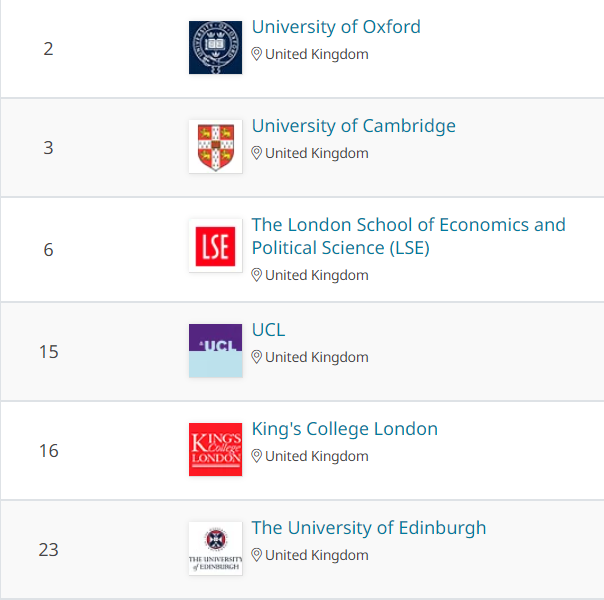
Task: Follow the King's College London link
Action: [345, 429]
